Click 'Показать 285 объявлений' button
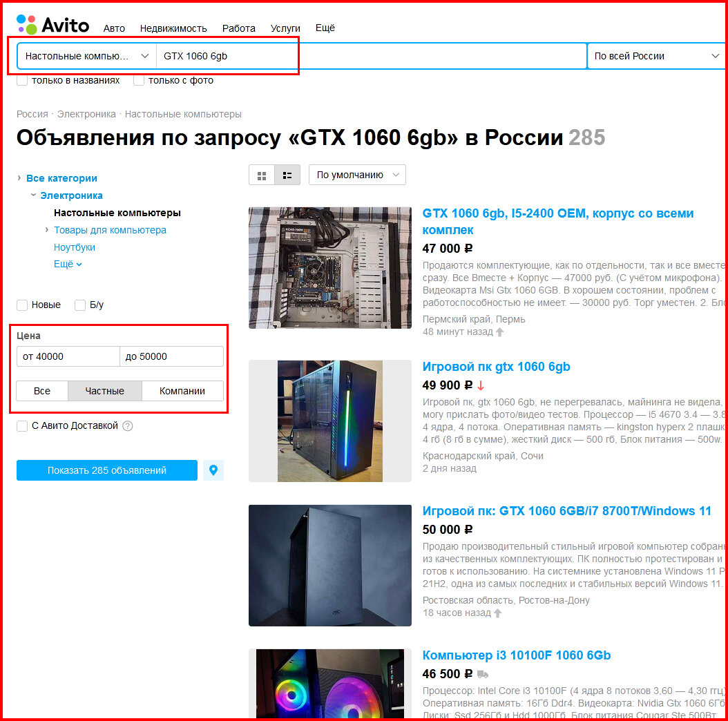 point(107,470)
